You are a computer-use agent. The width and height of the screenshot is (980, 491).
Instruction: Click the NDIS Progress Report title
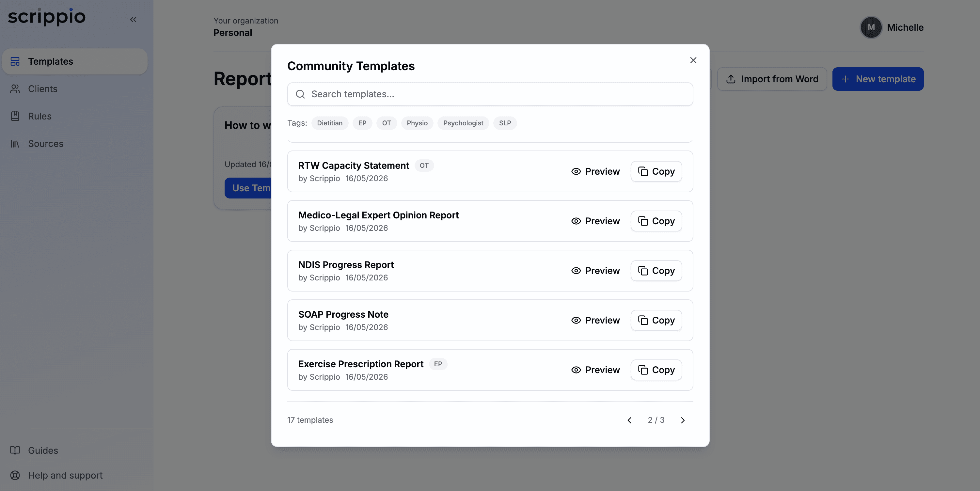tap(346, 265)
